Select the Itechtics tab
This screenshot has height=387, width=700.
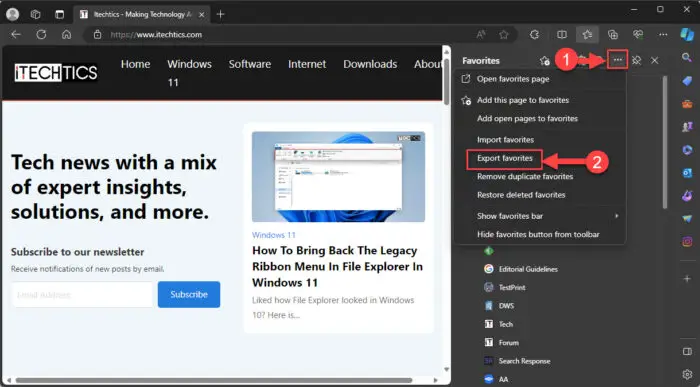(141, 14)
